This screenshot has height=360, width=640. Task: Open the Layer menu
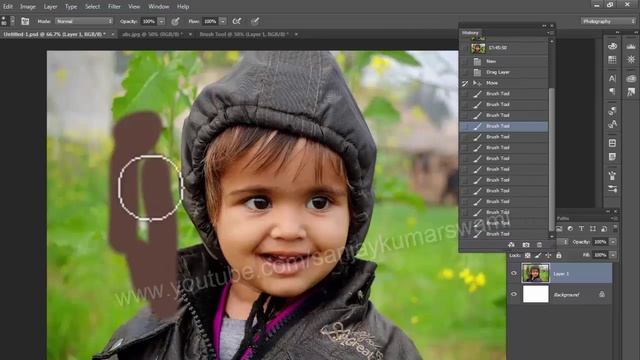[50, 7]
